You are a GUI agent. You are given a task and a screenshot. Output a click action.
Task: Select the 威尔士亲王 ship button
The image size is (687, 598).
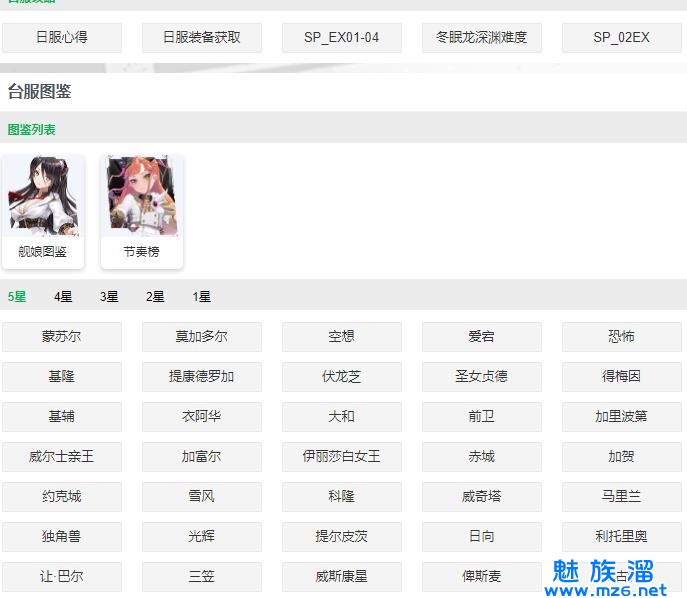62,457
